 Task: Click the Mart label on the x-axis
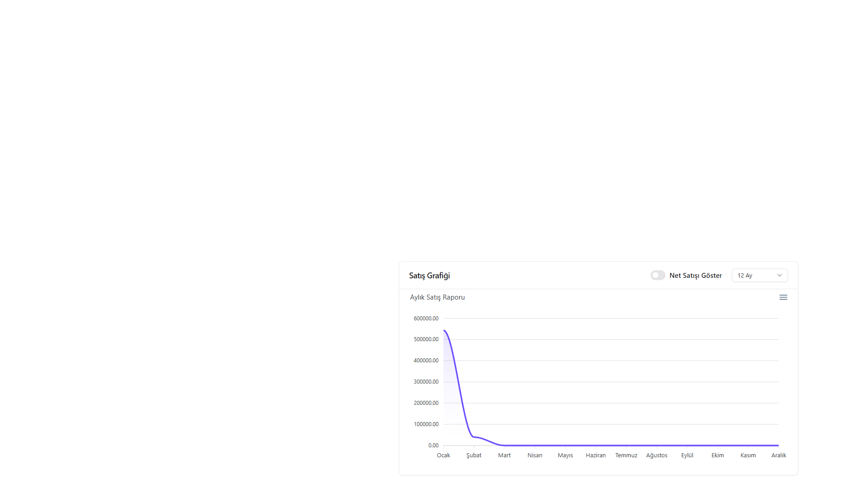click(505, 455)
